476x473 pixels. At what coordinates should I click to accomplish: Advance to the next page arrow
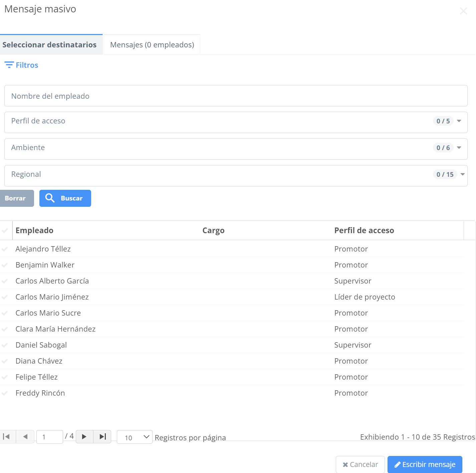point(84,436)
